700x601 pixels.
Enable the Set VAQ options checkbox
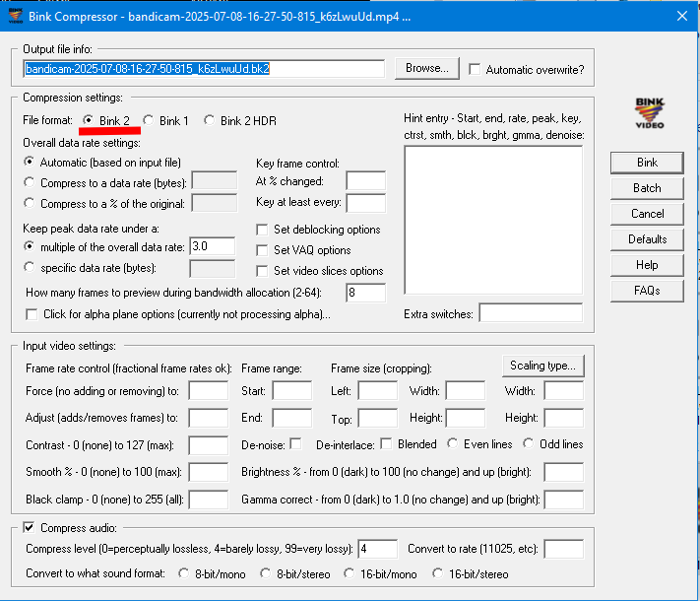263,250
